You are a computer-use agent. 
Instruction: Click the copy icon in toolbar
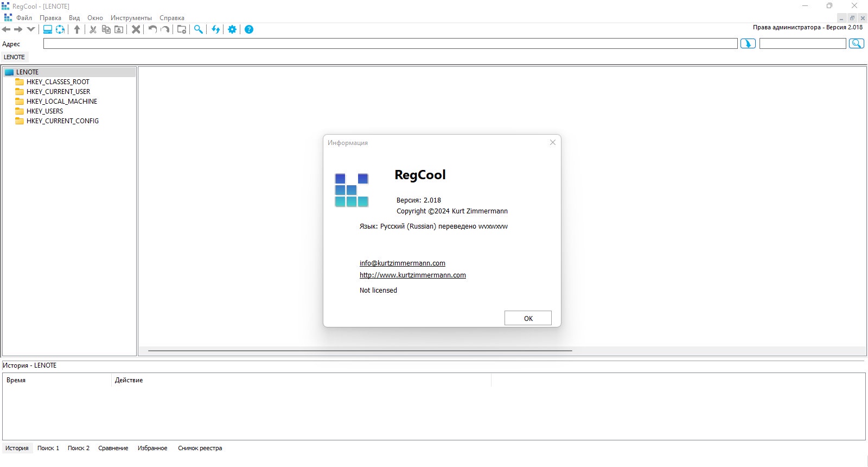click(x=106, y=29)
